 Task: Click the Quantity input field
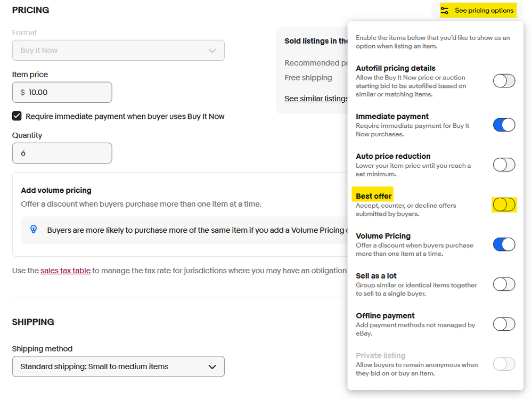pyautogui.click(x=62, y=153)
